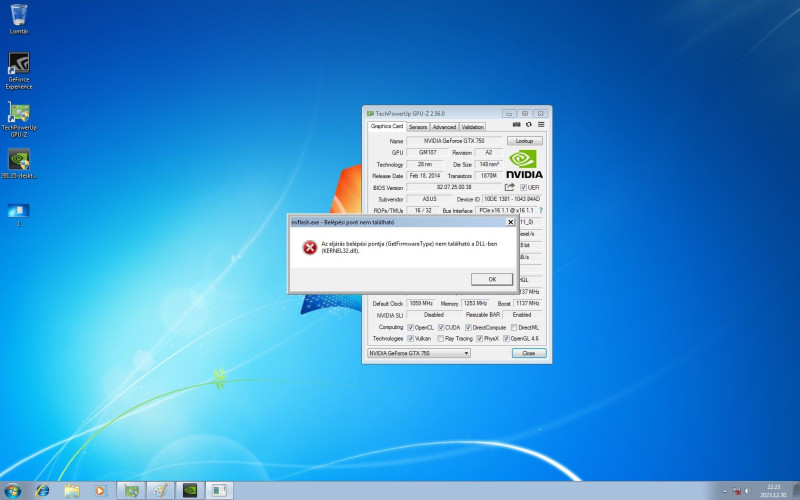The image size is (800, 500).
Task: Click the network tray icon
Action: pos(737,491)
